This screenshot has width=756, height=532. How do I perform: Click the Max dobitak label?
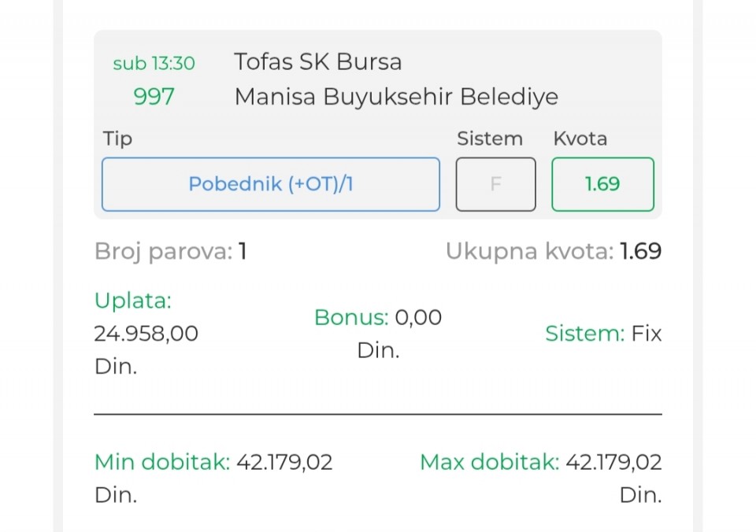coord(488,462)
